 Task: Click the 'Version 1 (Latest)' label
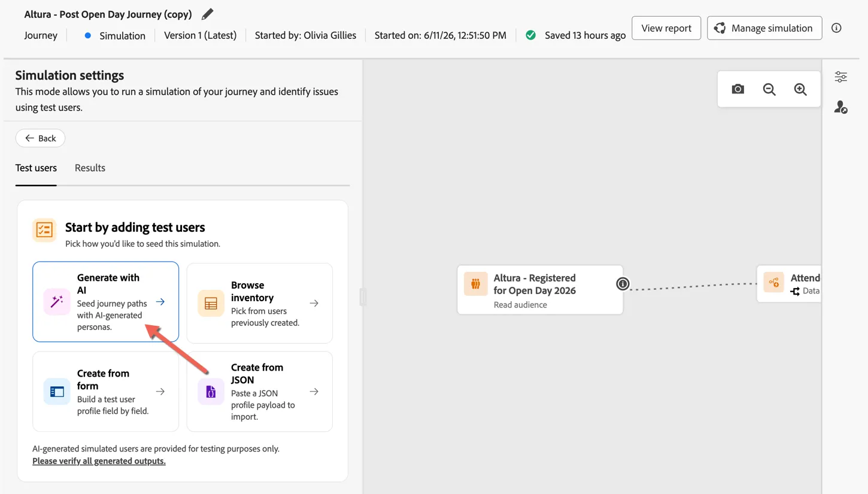click(200, 35)
